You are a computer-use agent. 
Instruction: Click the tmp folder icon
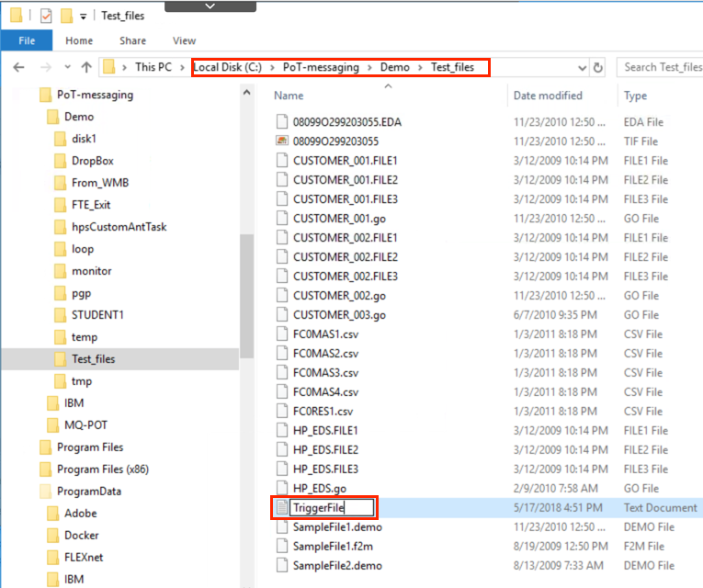pyautogui.click(x=60, y=381)
